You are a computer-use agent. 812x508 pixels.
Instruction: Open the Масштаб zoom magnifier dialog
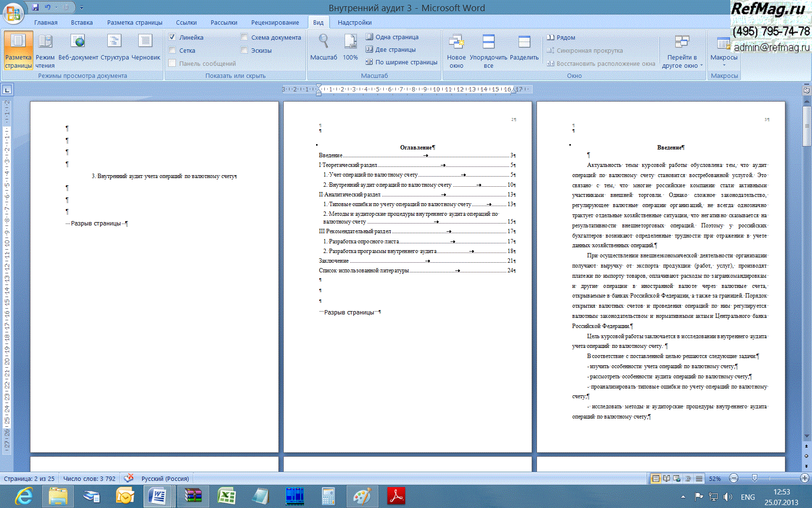[323, 43]
